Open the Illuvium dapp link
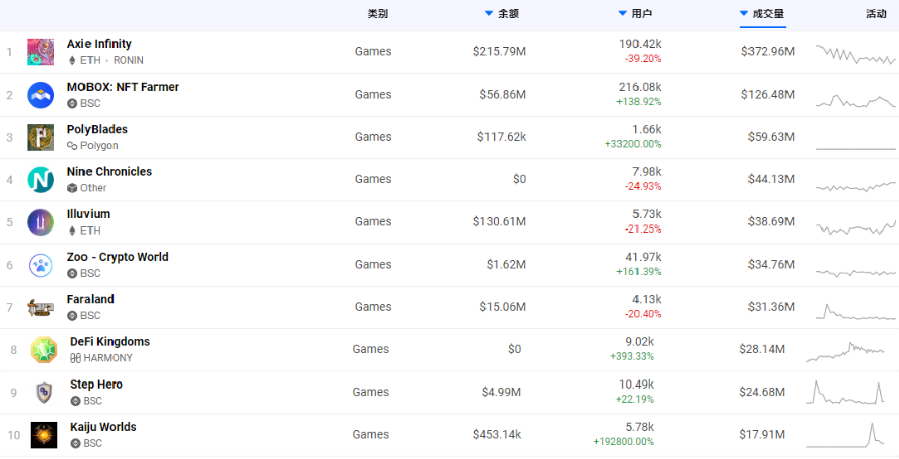 pos(88,214)
